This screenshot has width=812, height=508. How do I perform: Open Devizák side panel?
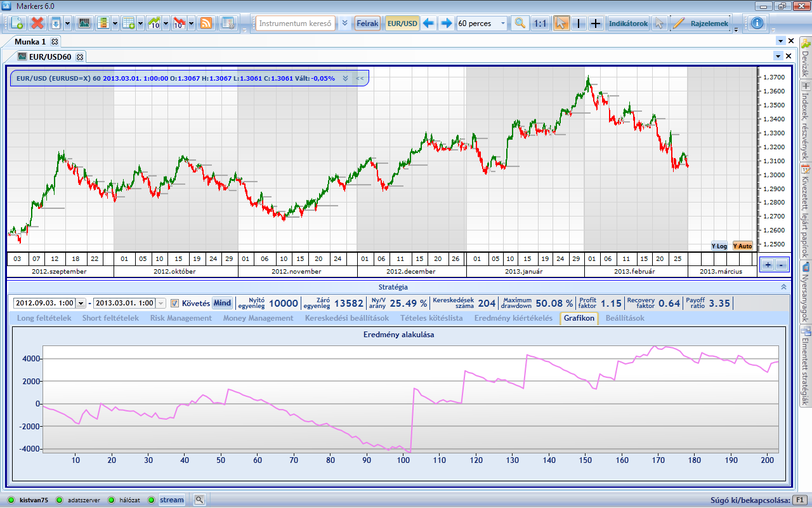(806, 58)
